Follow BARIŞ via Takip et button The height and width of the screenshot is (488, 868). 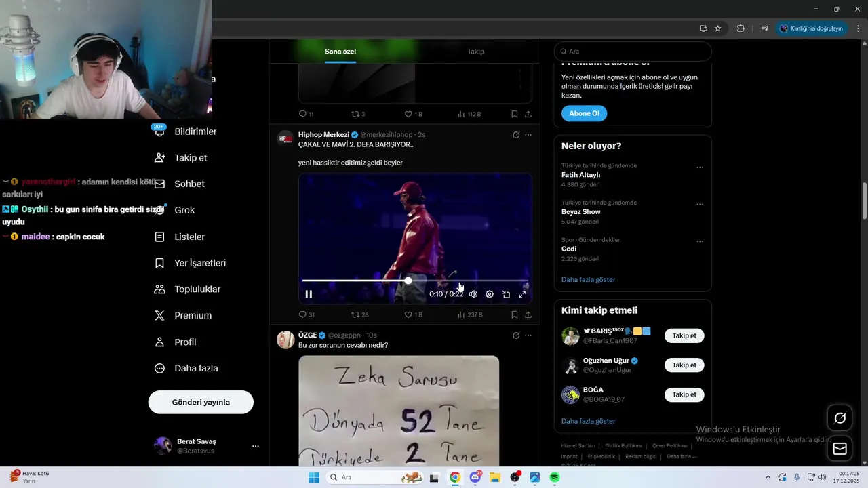coord(684,335)
